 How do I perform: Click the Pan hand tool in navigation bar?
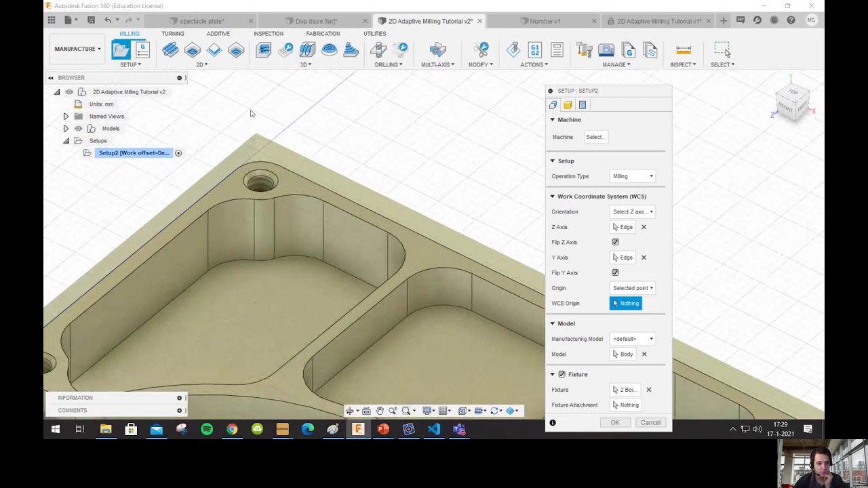click(x=380, y=411)
